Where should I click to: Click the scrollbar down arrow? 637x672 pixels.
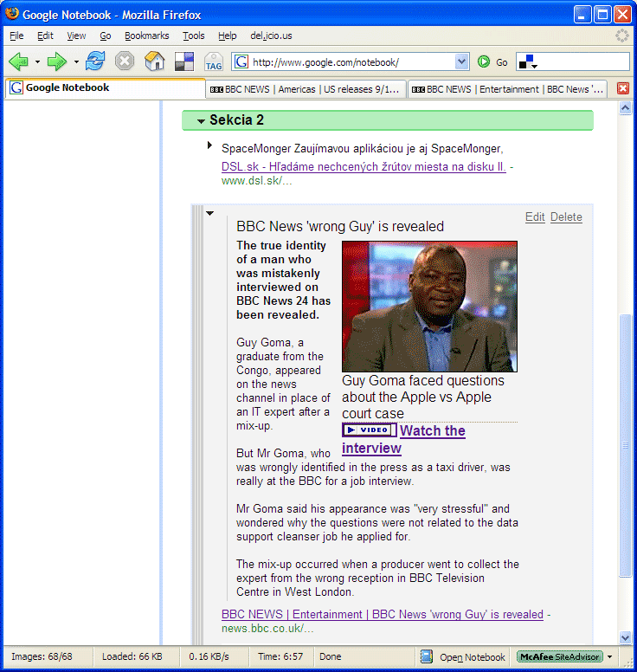click(626, 637)
